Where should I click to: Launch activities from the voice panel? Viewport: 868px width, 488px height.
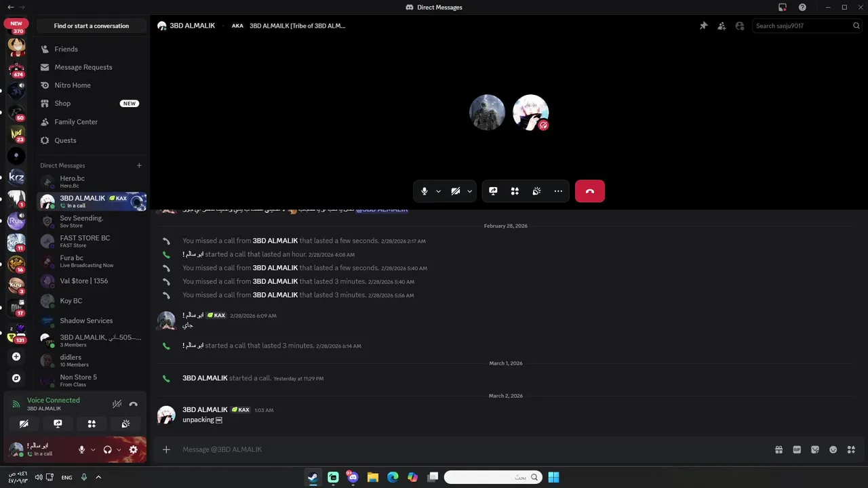[x=92, y=424]
